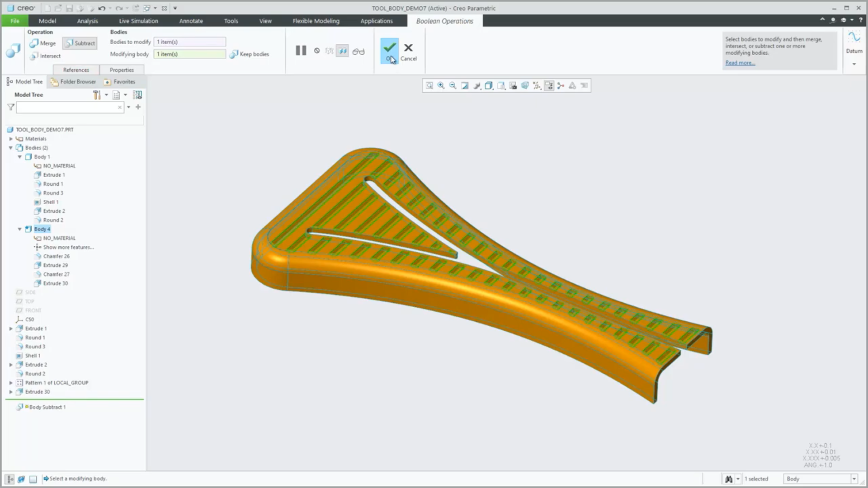Viewport: 868px width, 488px height.
Task: Click the Repaint icon in graphics toolbar
Action: [465, 86]
